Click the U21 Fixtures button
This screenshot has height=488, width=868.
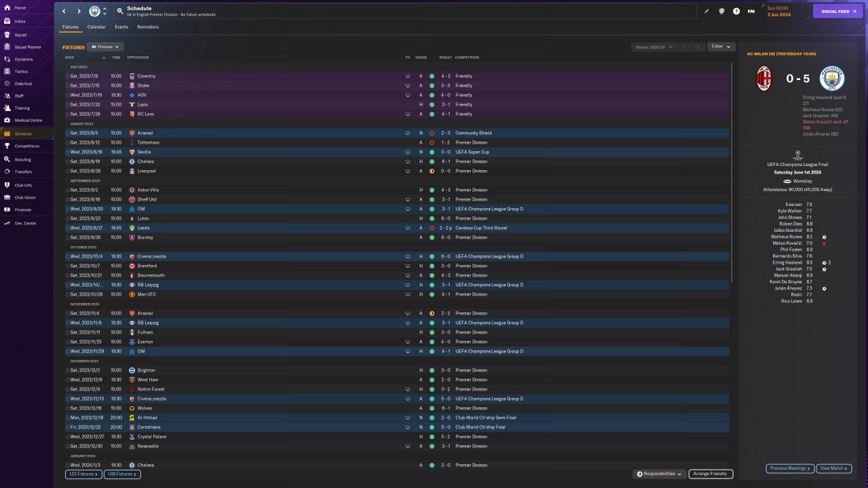click(x=83, y=474)
